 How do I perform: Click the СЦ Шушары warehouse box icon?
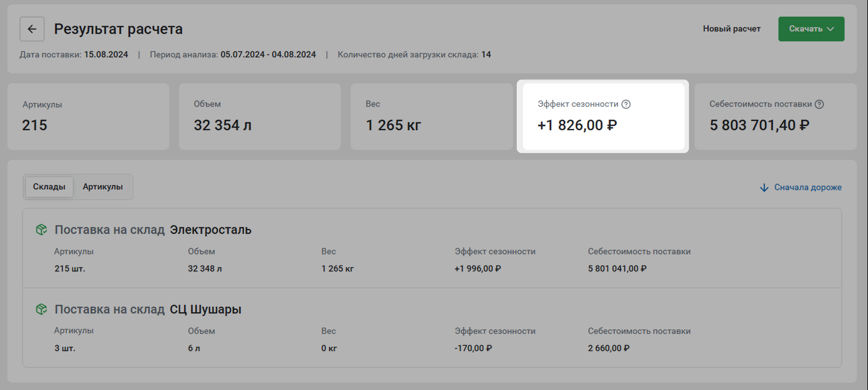[41, 309]
